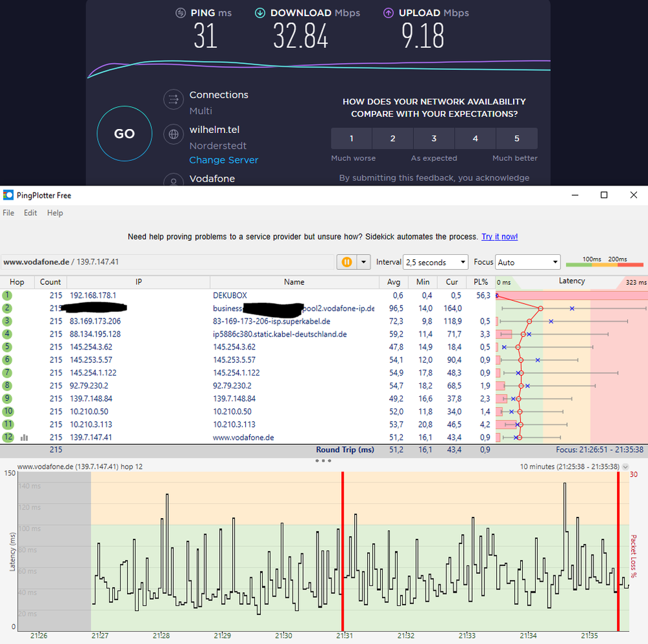This screenshot has height=644, width=648.
Task: Click the Round Trip (ms) summary label
Action: (x=345, y=449)
